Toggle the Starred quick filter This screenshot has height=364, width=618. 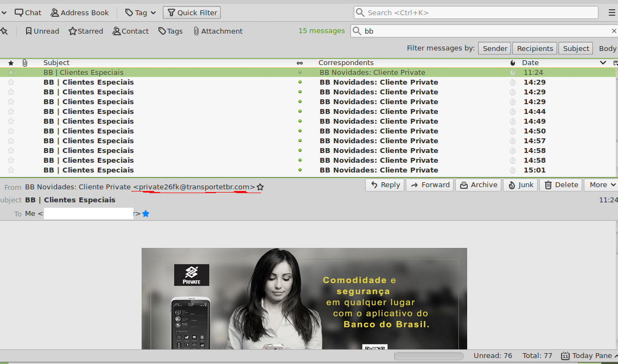coord(86,31)
